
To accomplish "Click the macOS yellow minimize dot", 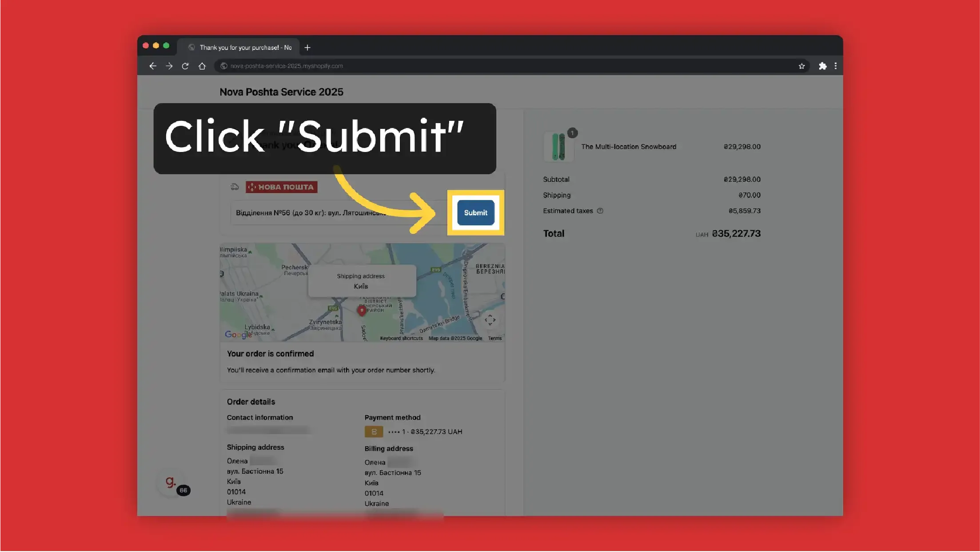I will tap(156, 45).
